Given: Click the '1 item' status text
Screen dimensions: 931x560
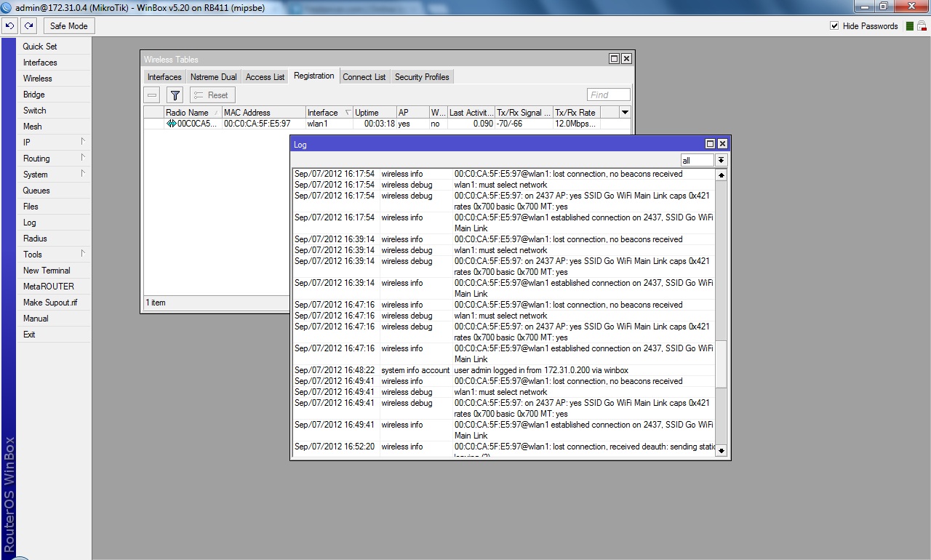Looking at the screenshot, I should [x=156, y=303].
